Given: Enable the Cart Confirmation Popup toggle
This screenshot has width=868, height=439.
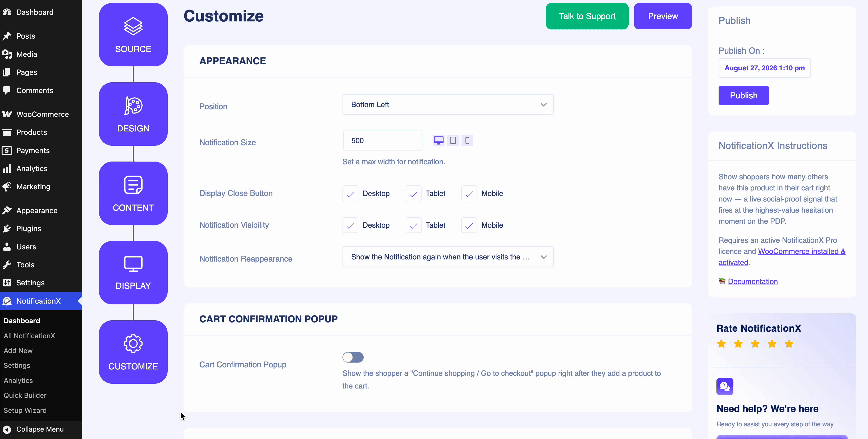Looking at the screenshot, I should [x=353, y=357].
